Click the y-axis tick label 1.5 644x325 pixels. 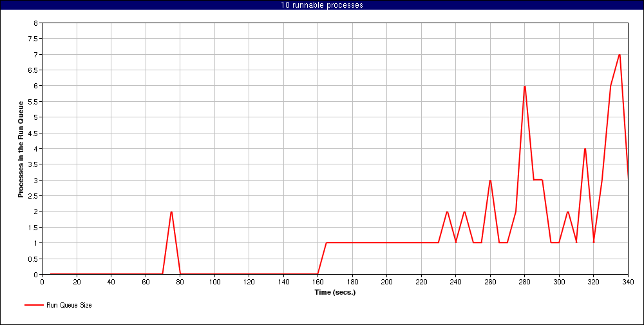(x=33, y=227)
